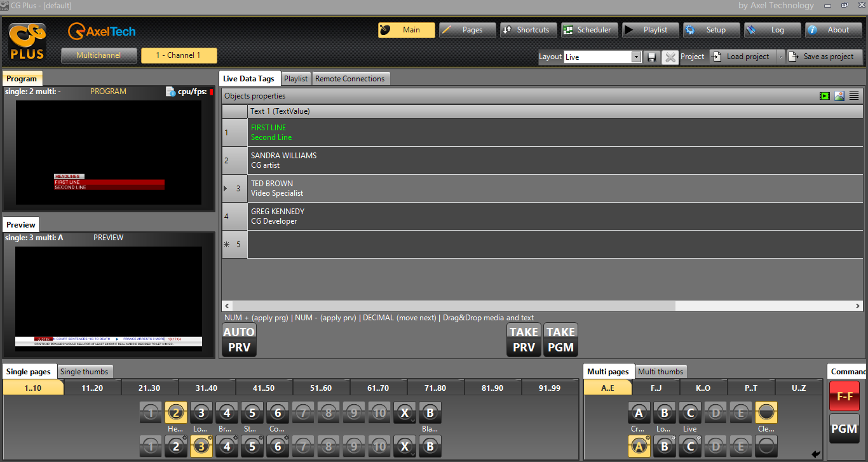Click the green video filmstrip icon
This screenshot has height=462, width=868.
(825, 96)
